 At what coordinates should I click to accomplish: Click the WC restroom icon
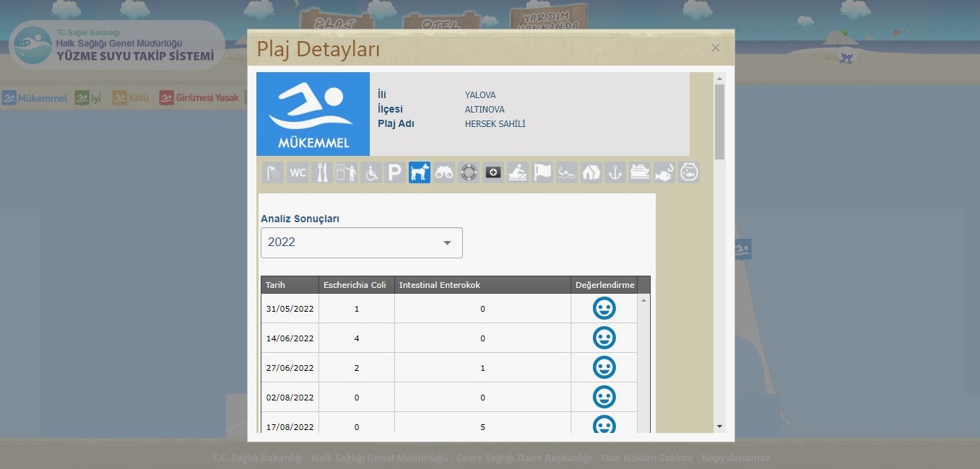tap(298, 172)
